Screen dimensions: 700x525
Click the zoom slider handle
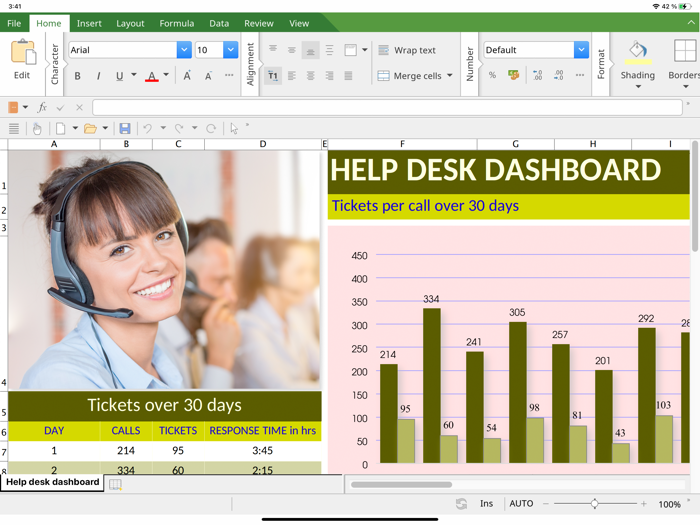click(x=594, y=504)
